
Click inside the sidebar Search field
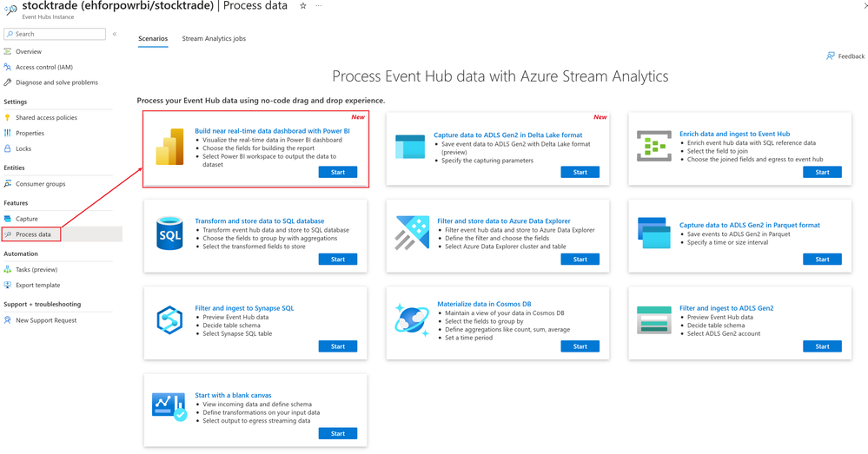(x=55, y=34)
